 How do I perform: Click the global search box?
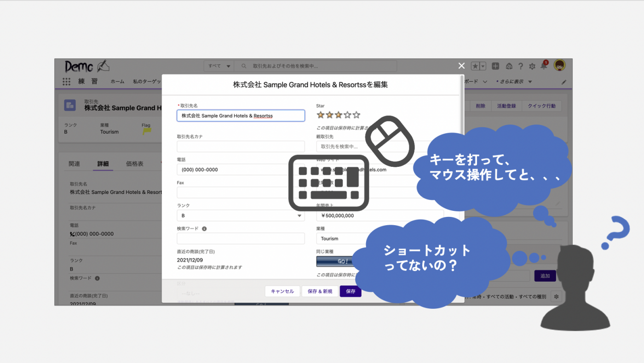(x=316, y=66)
